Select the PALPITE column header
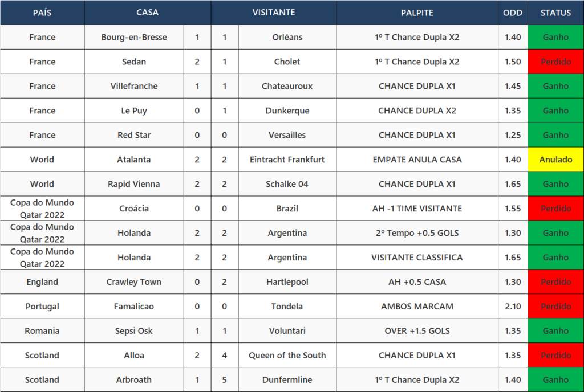The image size is (584, 392). [x=417, y=13]
